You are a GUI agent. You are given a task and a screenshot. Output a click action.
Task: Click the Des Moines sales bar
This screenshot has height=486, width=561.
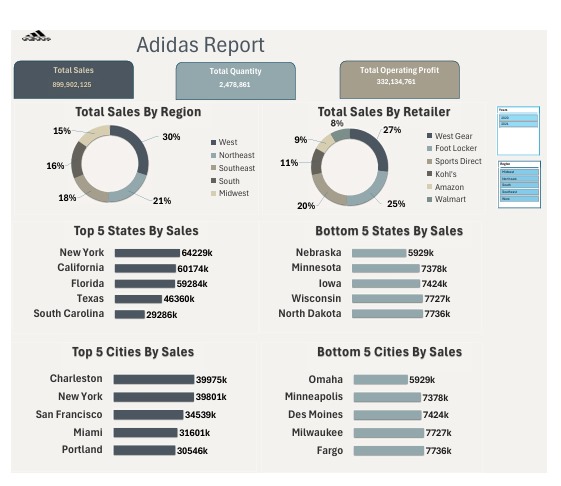point(387,415)
